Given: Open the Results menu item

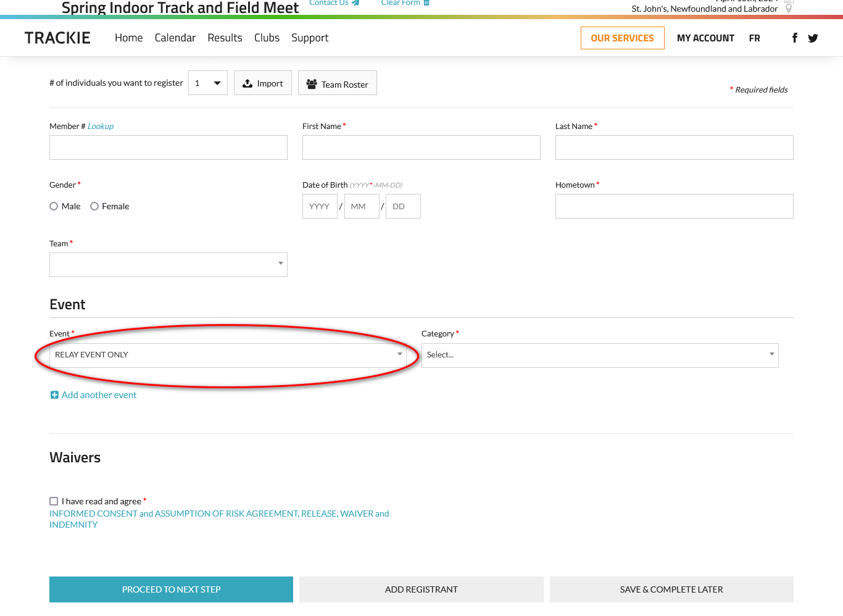Looking at the screenshot, I should 225,38.
